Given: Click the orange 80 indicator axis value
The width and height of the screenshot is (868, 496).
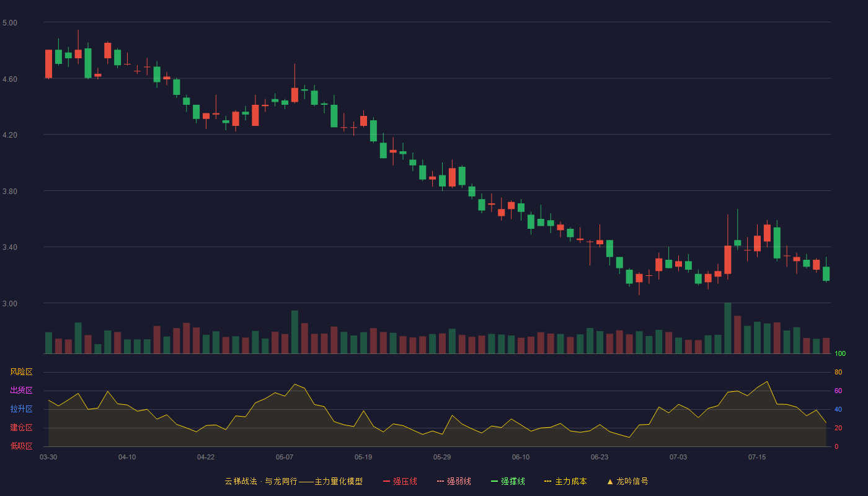Looking at the screenshot, I should 838,372.
